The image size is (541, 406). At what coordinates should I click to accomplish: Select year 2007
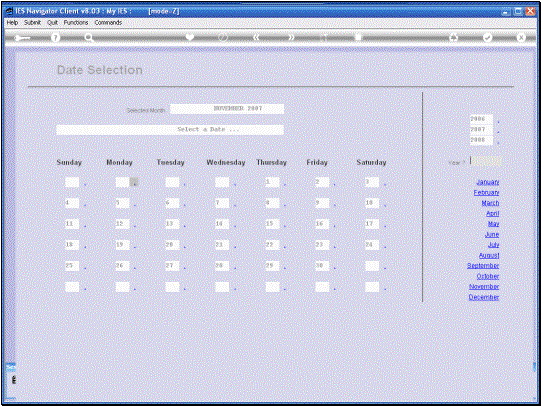pos(481,129)
